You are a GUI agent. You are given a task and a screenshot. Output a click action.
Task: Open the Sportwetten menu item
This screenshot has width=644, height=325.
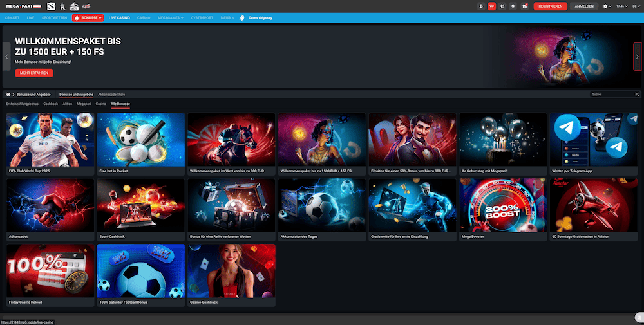click(54, 18)
